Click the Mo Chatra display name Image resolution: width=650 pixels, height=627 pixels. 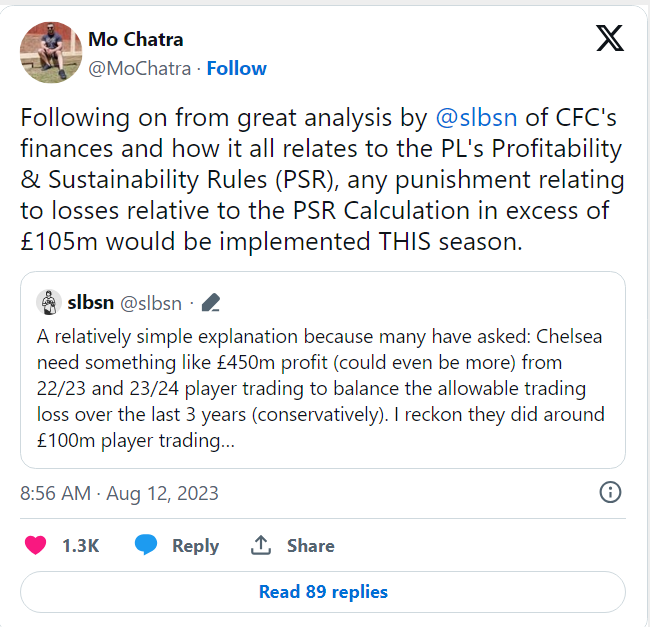tap(136, 40)
